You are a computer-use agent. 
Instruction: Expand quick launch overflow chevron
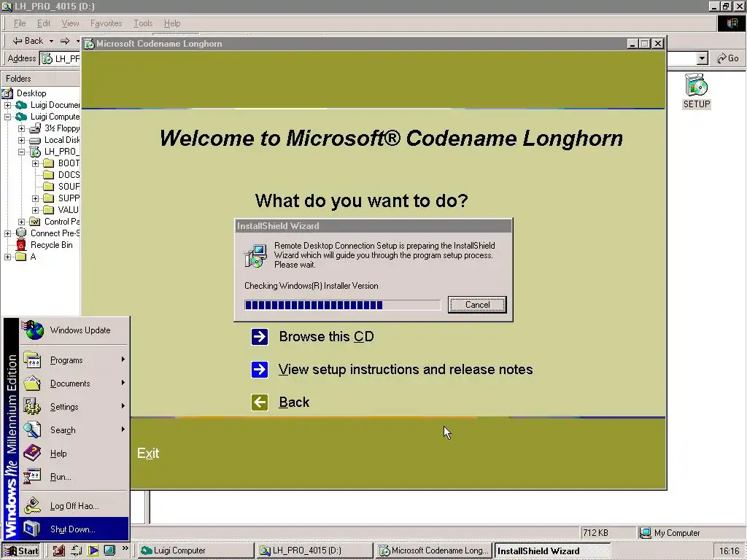tap(125, 548)
